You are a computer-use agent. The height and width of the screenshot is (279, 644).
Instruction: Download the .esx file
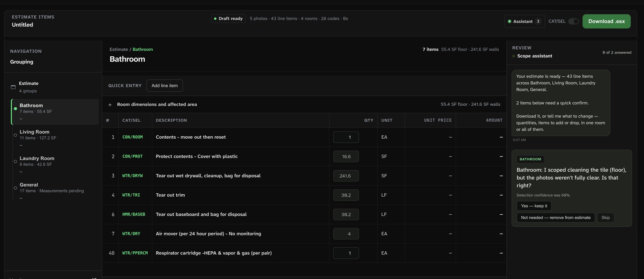pyautogui.click(x=606, y=21)
